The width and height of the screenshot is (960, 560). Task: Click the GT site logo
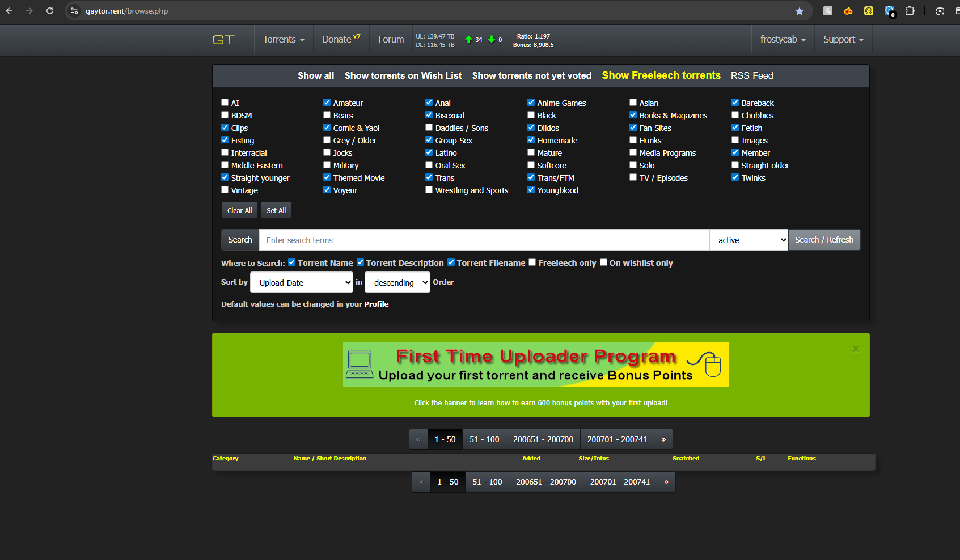pyautogui.click(x=223, y=40)
